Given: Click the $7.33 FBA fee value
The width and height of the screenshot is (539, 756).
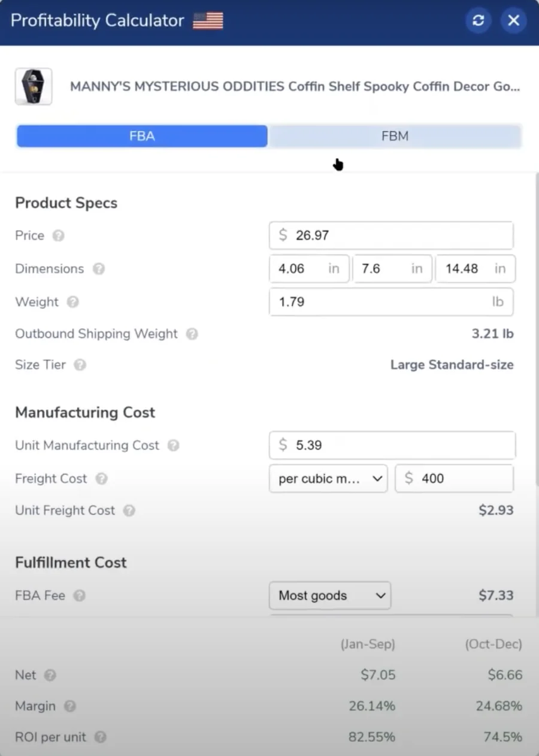Looking at the screenshot, I should (x=496, y=595).
